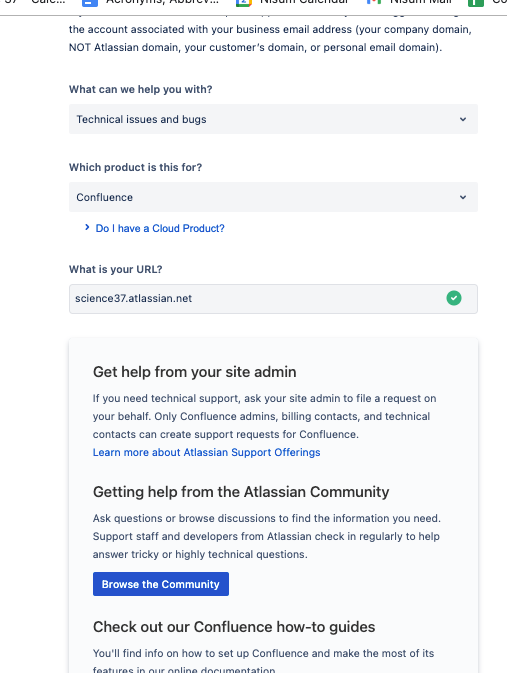This screenshot has width=507, height=673.
Task: Open the 'Acronyms, Abbrev...' bookmark label
Action: coord(162,2)
